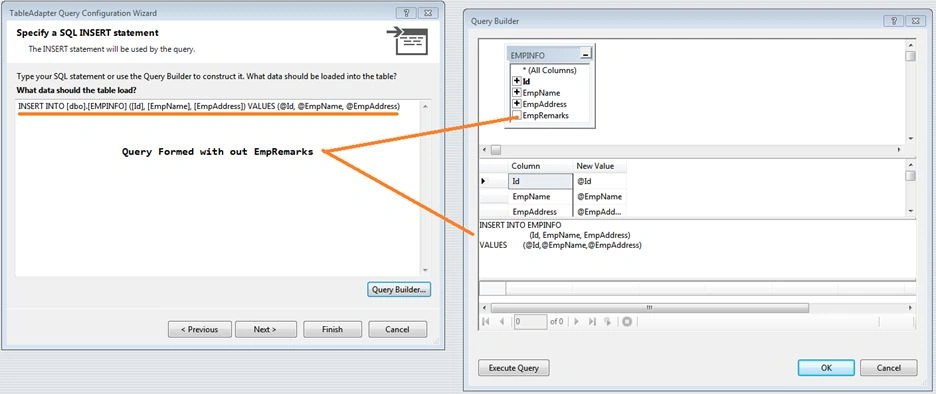Image resolution: width=936 pixels, height=394 pixels.
Task: Close the Query Builder window
Action: tap(915, 21)
